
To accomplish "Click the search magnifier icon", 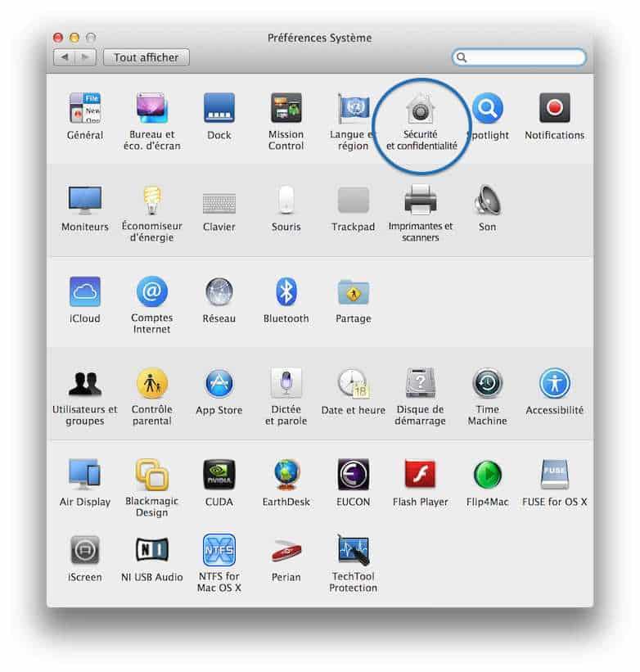I will [x=462, y=57].
